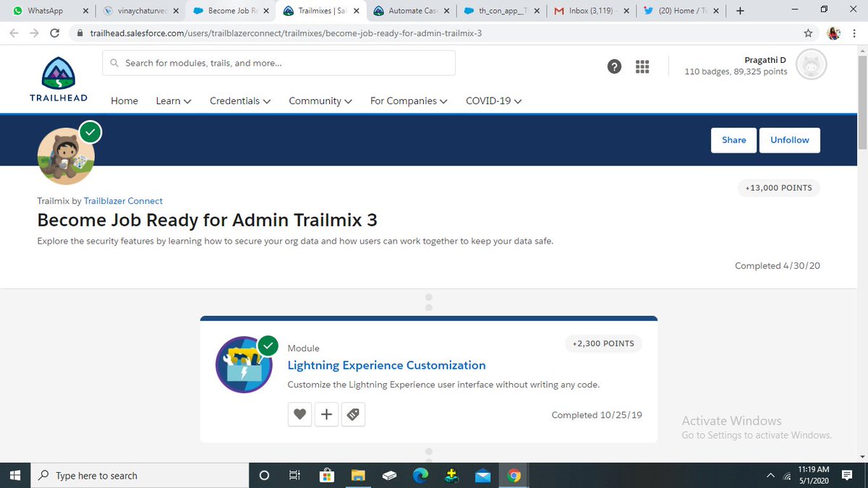Open Pragathi D profile avatar
The image size is (868, 488).
(x=812, y=65)
